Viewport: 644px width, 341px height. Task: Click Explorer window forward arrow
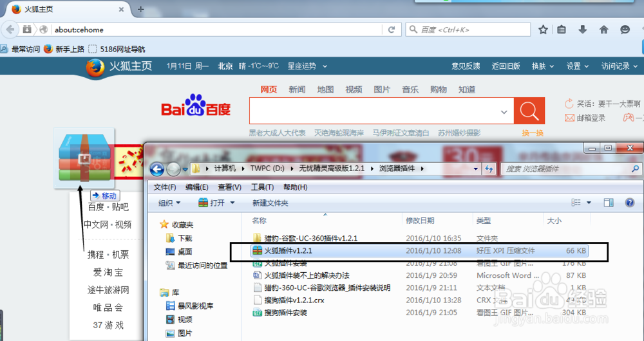click(x=173, y=169)
